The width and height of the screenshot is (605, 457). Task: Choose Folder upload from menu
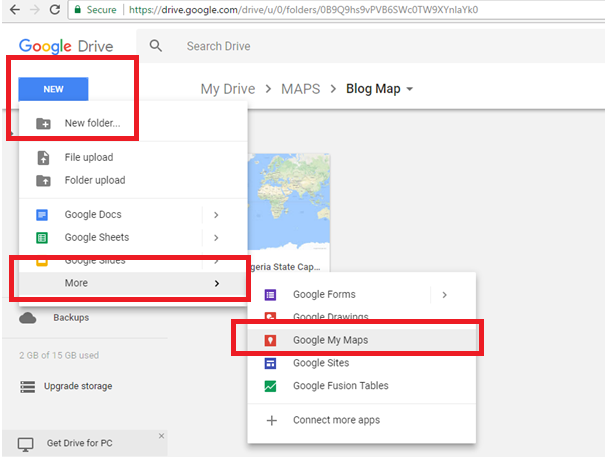[x=133, y=180]
